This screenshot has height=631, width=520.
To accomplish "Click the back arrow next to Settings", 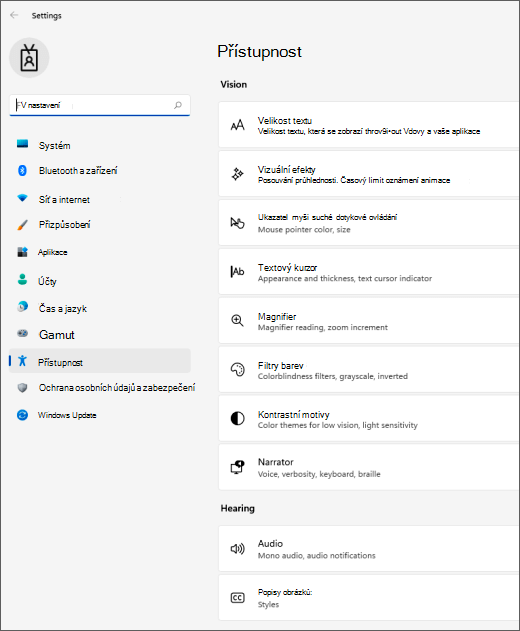I will pyautogui.click(x=14, y=15).
